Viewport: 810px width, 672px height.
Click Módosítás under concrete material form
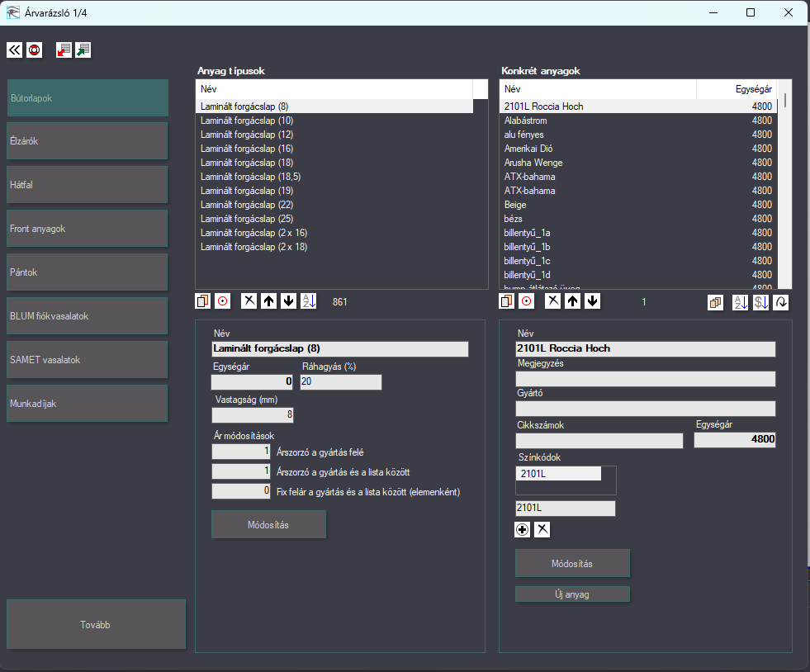tap(572, 564)
